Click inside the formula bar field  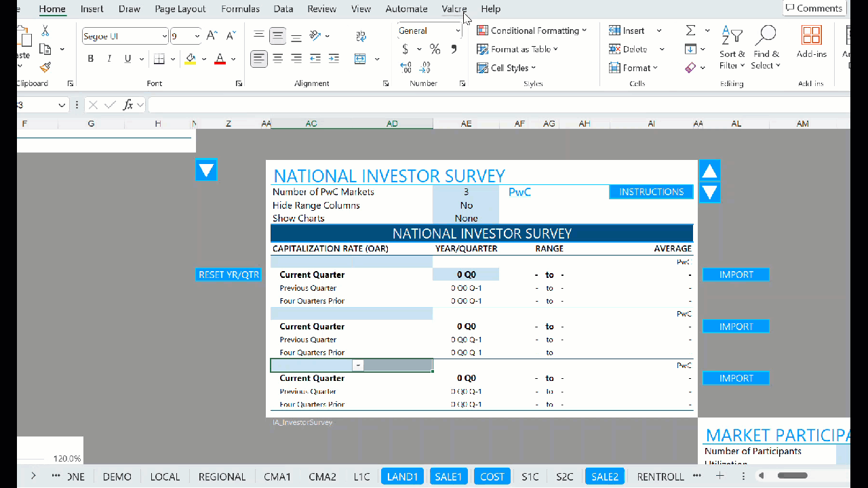point(498,105)
